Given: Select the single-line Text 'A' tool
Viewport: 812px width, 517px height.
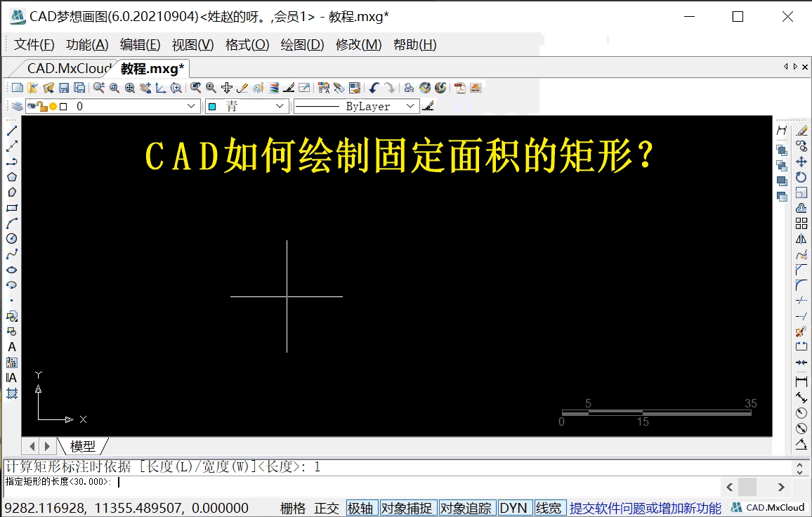Looking at the screenshot, I should tap(12, 347).
